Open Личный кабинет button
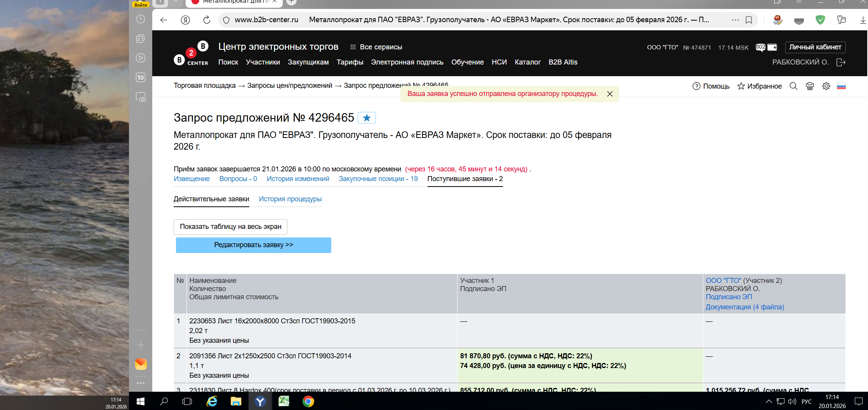 click(815, 47)
